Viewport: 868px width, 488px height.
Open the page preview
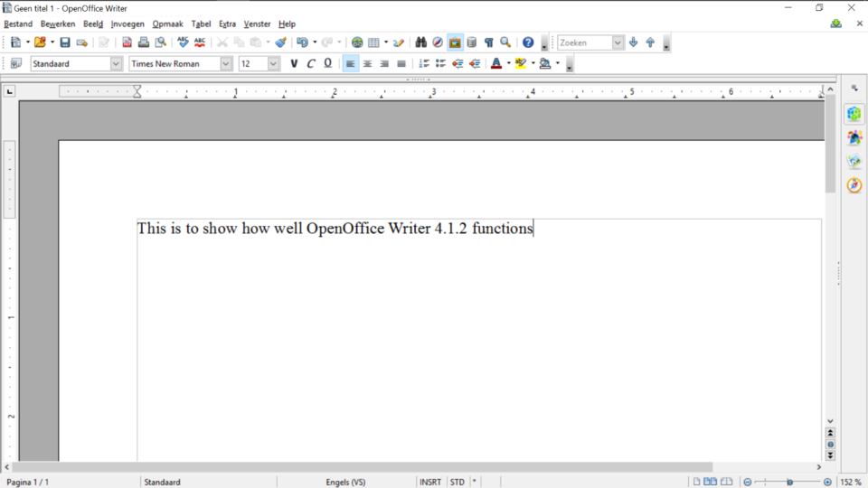click(x=161, y=42)
